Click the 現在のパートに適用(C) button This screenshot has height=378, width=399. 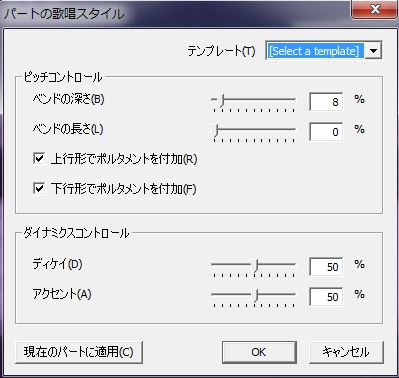tap(79, 352)
